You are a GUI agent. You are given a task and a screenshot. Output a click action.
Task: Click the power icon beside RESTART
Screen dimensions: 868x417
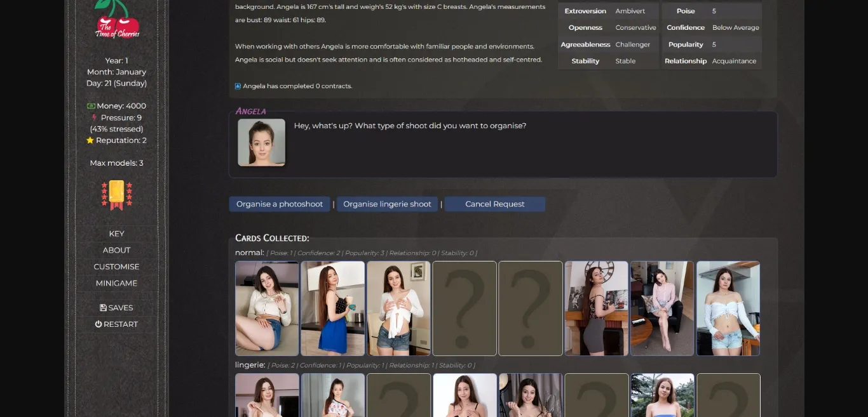coord(98,324)
